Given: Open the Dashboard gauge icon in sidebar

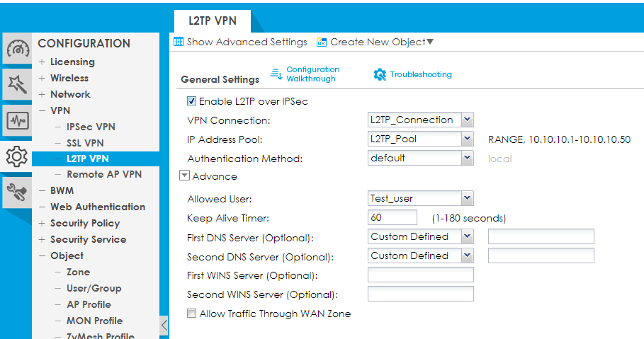Looking at the screenshot, I should 18,50.
